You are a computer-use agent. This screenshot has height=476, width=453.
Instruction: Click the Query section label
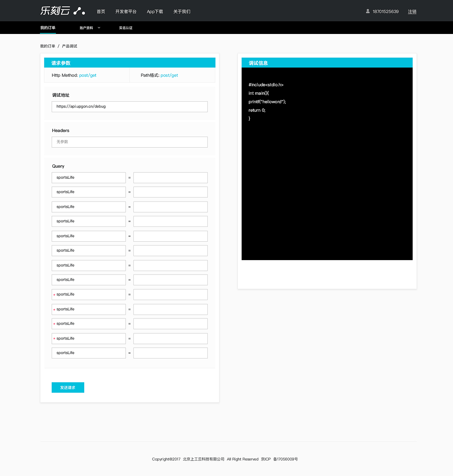click(x=58, y=166)
